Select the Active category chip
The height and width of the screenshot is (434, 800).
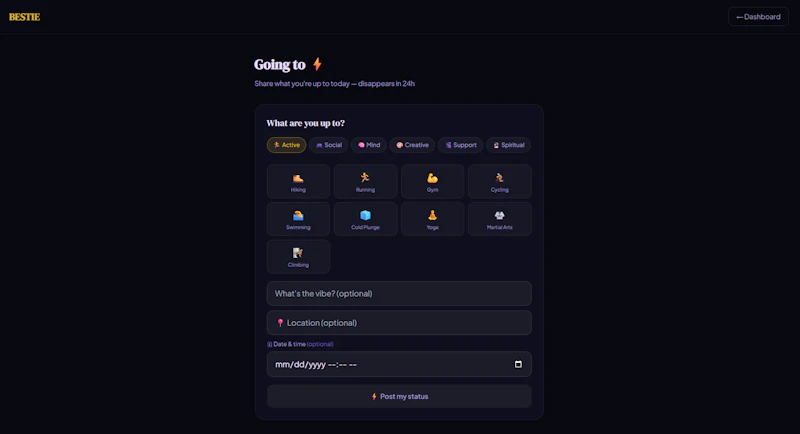[286, 145]
